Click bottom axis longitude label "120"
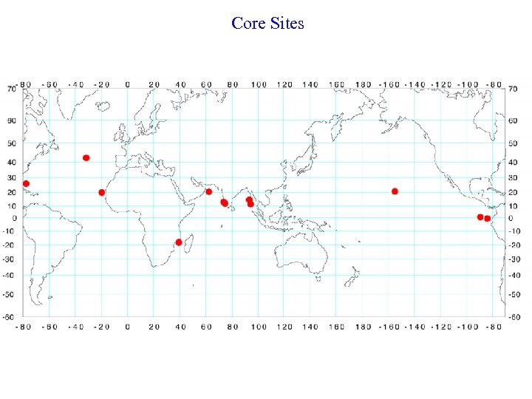The height and width of the screenshot is (399, 532). coord(284,327)
